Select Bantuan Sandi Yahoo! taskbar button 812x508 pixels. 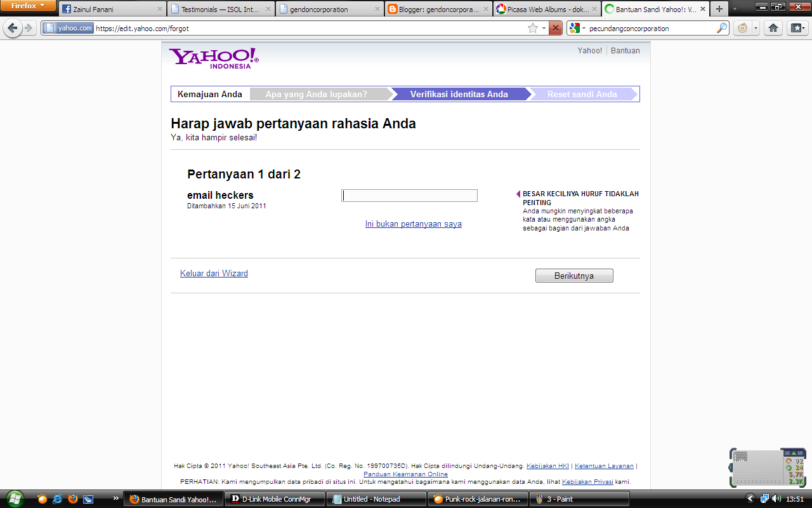pos(173,499)
